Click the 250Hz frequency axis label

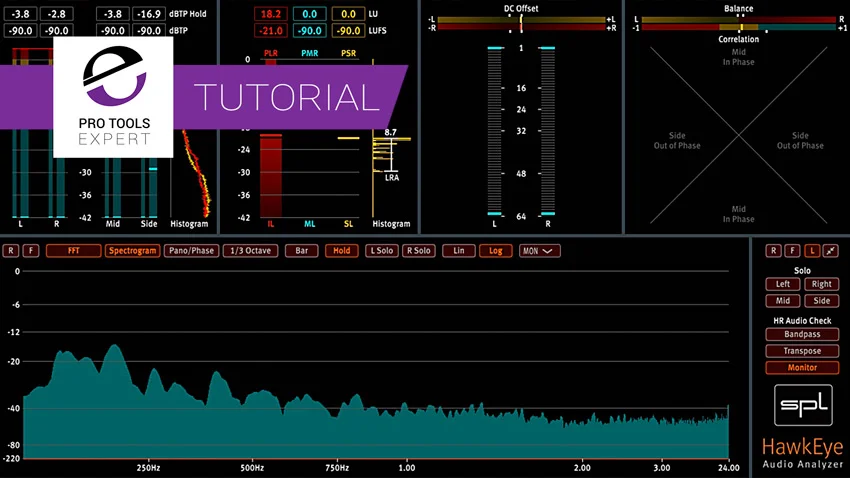click(x=148, y=468)
